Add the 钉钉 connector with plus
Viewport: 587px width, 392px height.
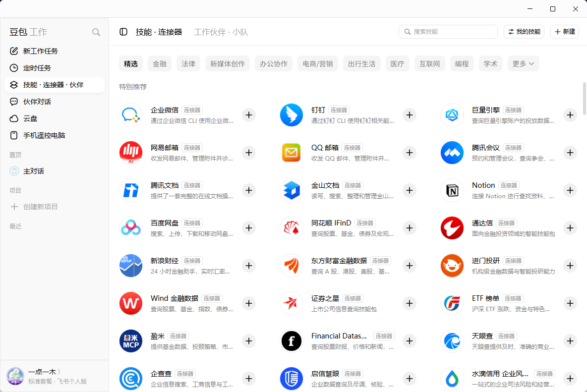click(410, 115)
